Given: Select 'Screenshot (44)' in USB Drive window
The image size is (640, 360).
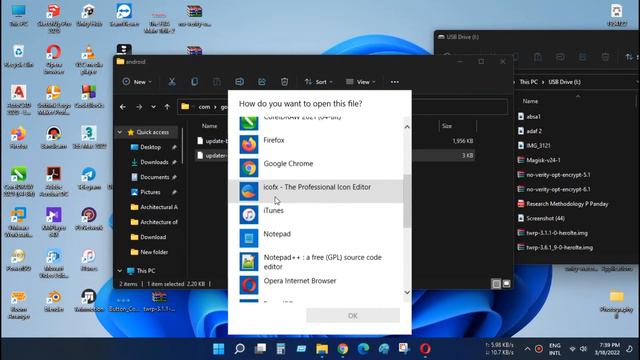Looking at the screenshot, I should 545,218.
